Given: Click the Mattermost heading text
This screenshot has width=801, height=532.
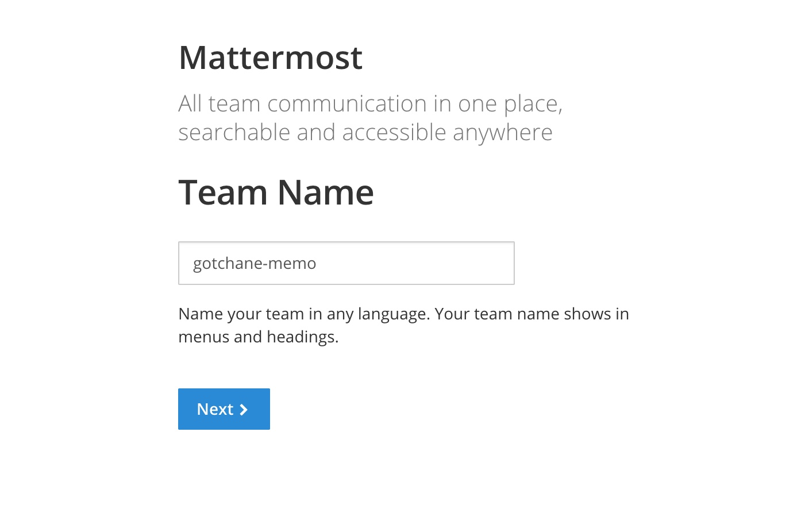Looking at the screenshot, I should click(271, 57).
